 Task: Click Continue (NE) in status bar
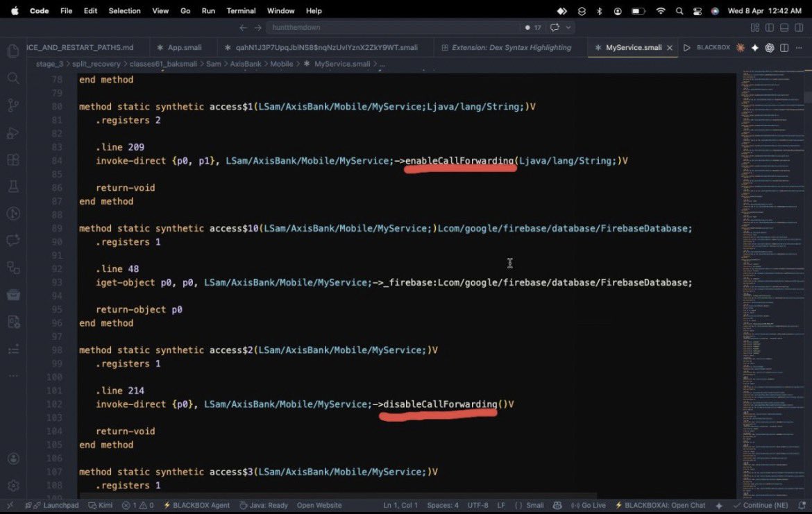[761, 505]
